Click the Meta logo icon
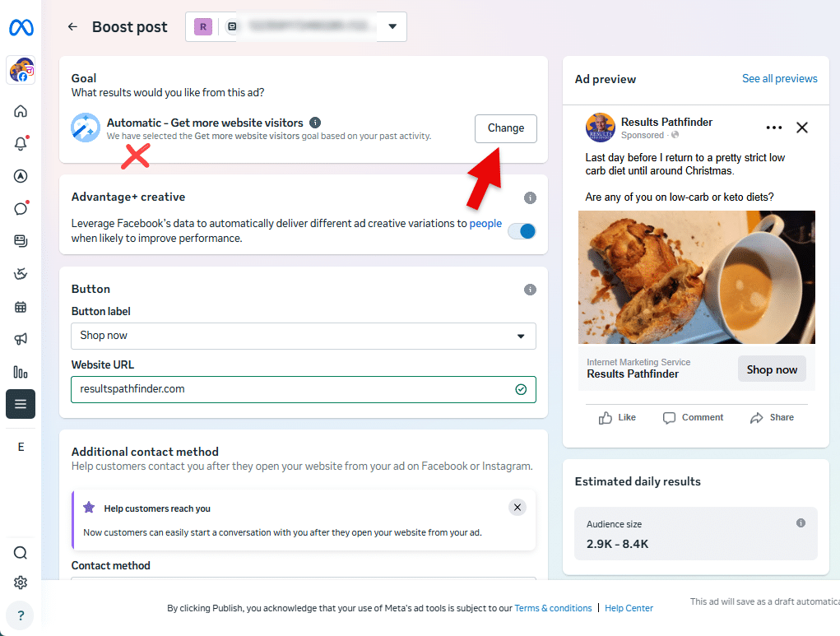 click(21, 28)
